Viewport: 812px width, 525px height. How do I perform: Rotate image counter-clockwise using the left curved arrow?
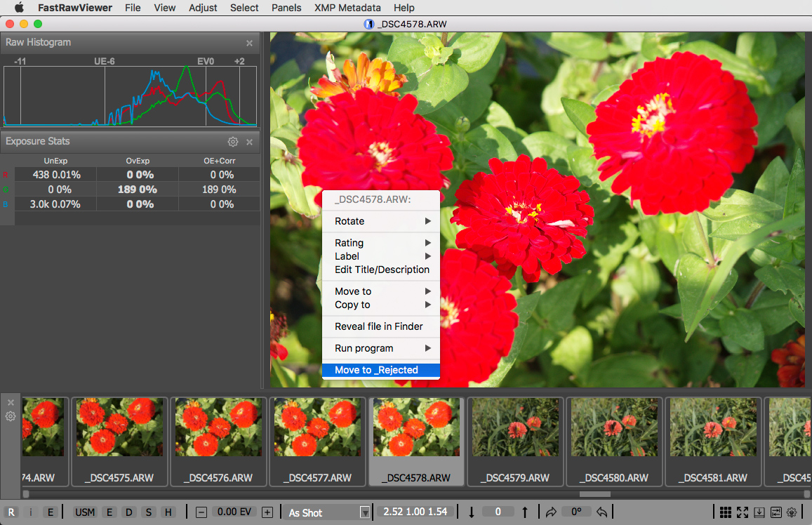601,512
